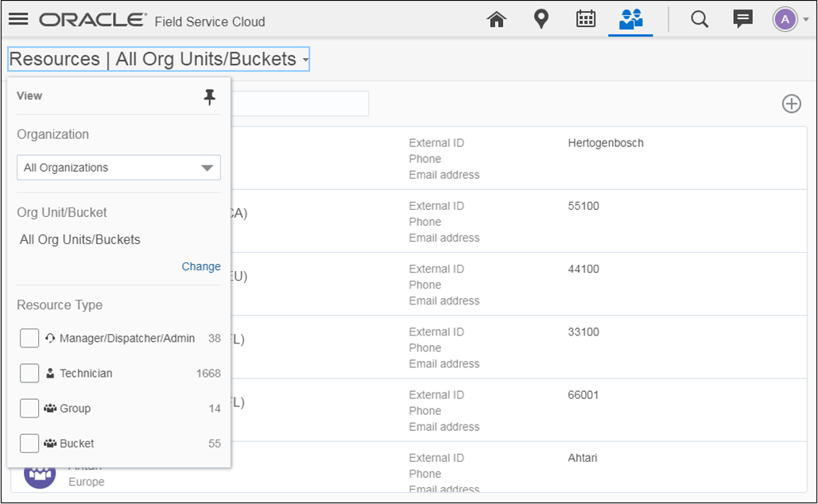Collapse the Resources | All Org Units/Buckets selector

click(159, 59)
